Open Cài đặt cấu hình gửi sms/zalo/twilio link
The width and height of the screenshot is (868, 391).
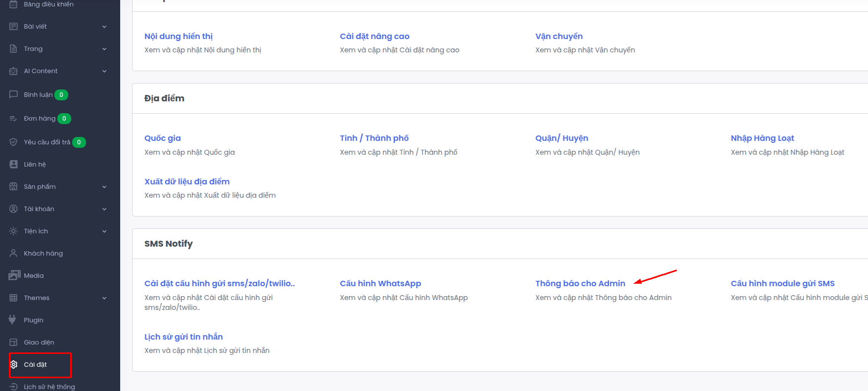point(220,284)
